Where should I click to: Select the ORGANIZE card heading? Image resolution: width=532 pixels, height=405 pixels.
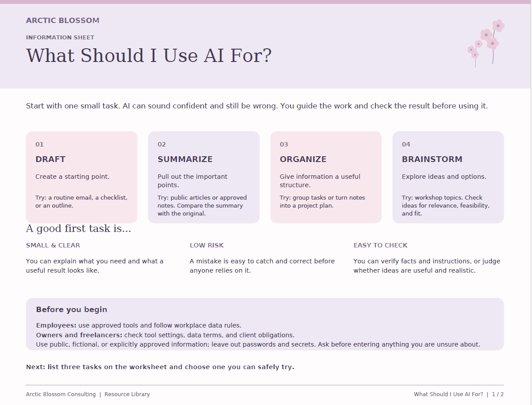[303, 159]
